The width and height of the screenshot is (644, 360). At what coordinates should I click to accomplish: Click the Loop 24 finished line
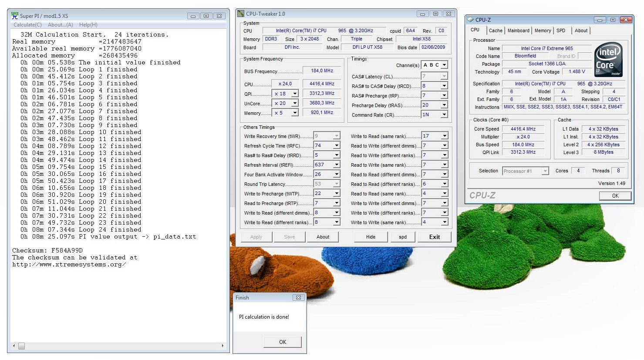[x=81, y=230]
